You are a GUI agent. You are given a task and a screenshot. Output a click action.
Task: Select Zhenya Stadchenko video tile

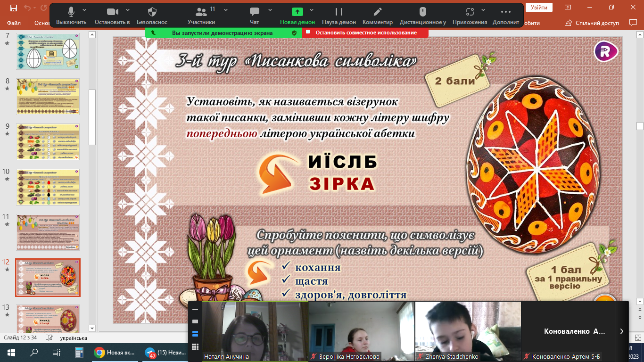tap(468, 331)
